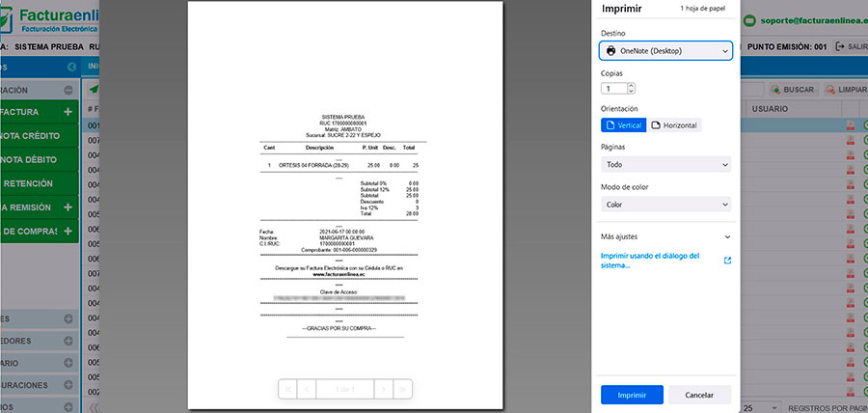
Task: Collapse the sidebar with the blue arrow icon
Action: [x=71, y=68]
